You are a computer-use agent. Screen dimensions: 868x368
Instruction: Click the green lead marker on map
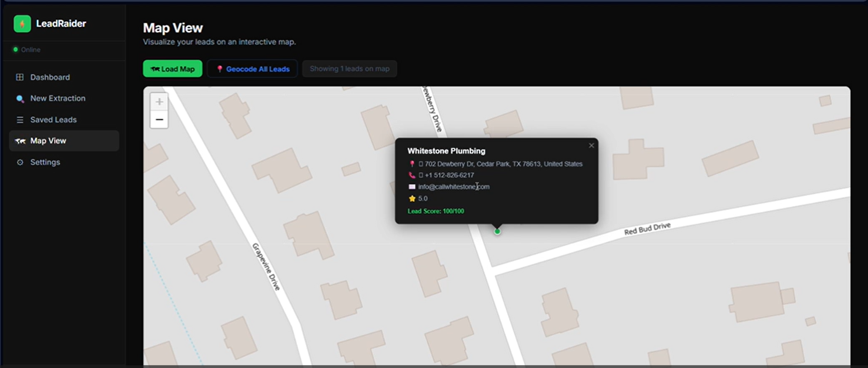pyautogui.click(x=497, y=231)
